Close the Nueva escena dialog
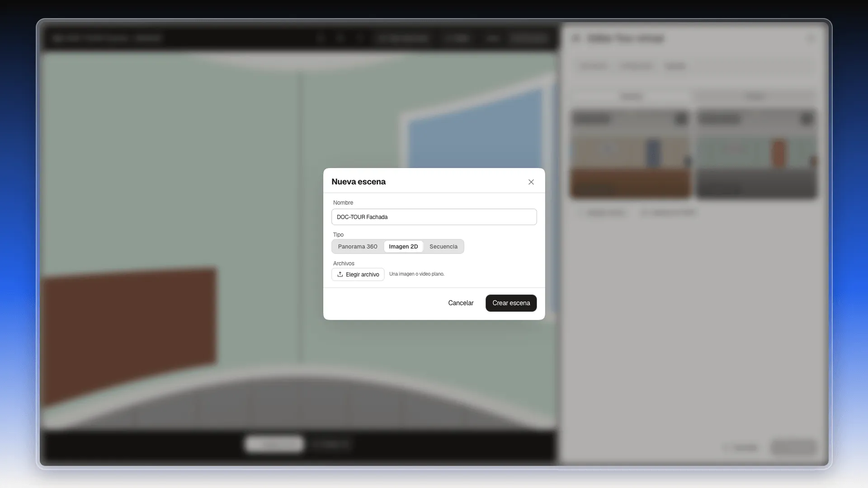 click(531, 182)
